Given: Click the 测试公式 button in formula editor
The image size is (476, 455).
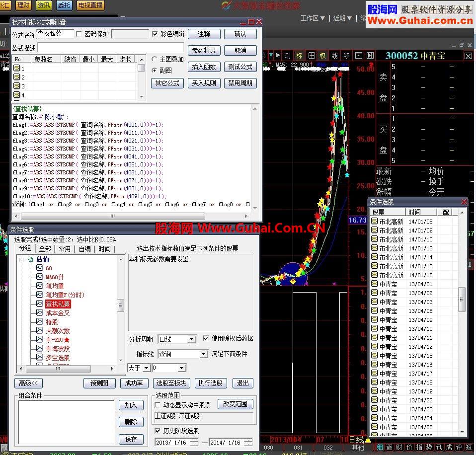Looking at the screenshot, I should [240, 67].
